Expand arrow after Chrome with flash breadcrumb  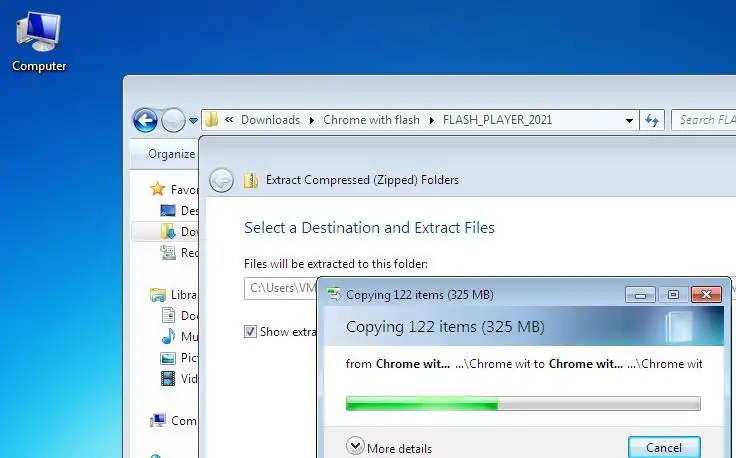pos(431,121)
